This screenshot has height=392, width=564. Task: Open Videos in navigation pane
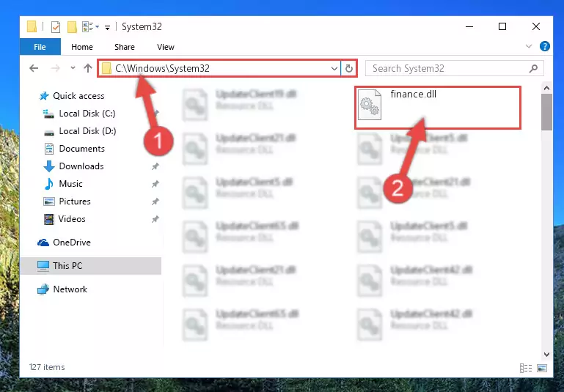tap(72, 219)
